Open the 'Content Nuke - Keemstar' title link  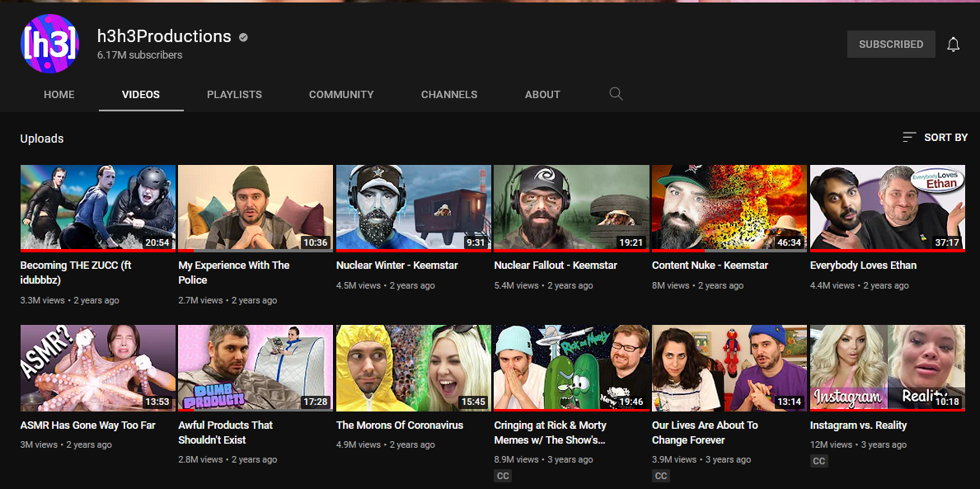[710, 266]
